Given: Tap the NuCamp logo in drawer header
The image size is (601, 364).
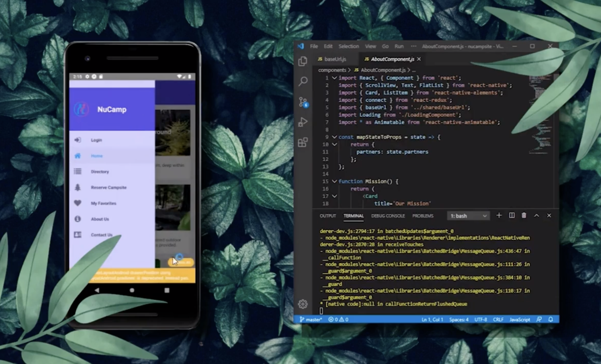Looking at the screenshot, I should (81, 109).
